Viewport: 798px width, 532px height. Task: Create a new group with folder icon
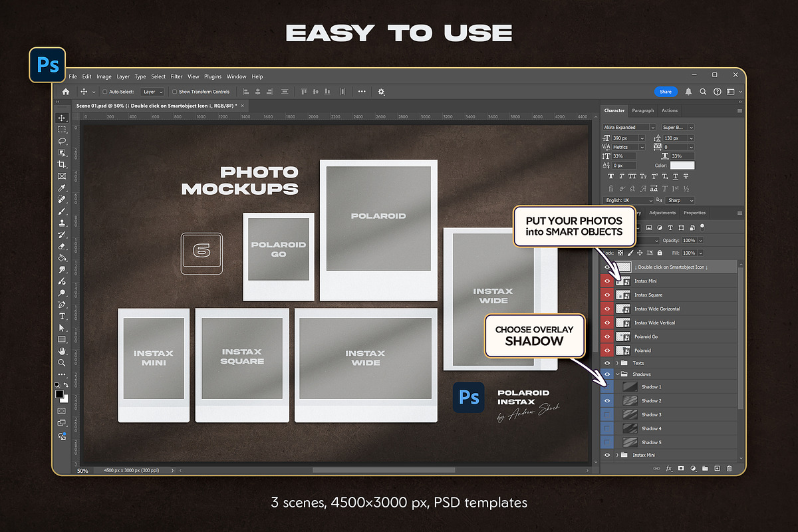click(705, 468)
